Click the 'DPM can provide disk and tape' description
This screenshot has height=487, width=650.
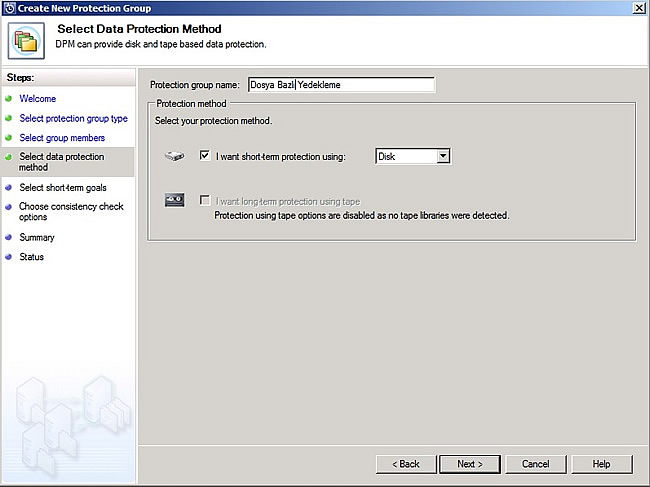pos(161,44)
